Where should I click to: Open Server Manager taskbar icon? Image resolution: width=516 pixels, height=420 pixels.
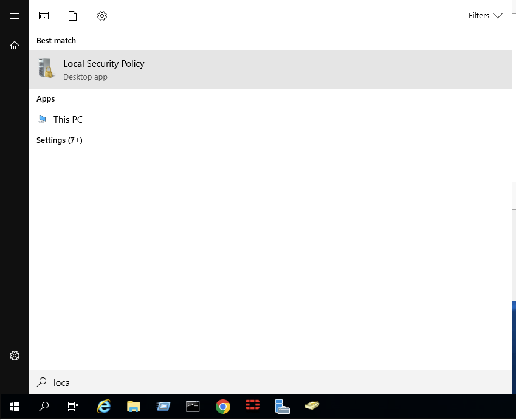tap(163, 407)
